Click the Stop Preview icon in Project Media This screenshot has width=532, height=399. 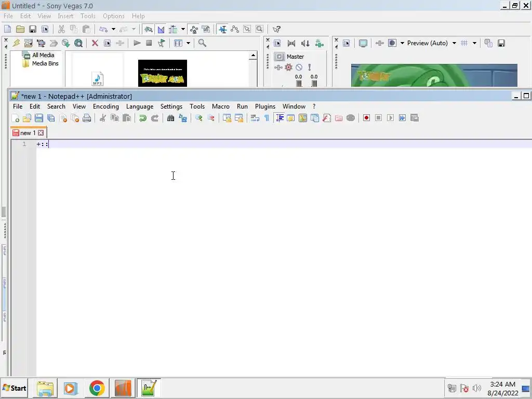tap(149, 43)
